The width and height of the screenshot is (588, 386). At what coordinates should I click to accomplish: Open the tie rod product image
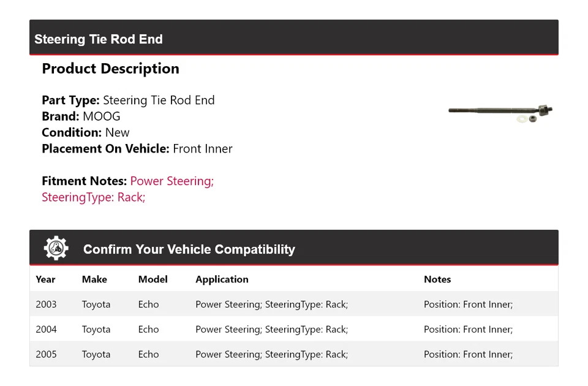click(500, 112)
